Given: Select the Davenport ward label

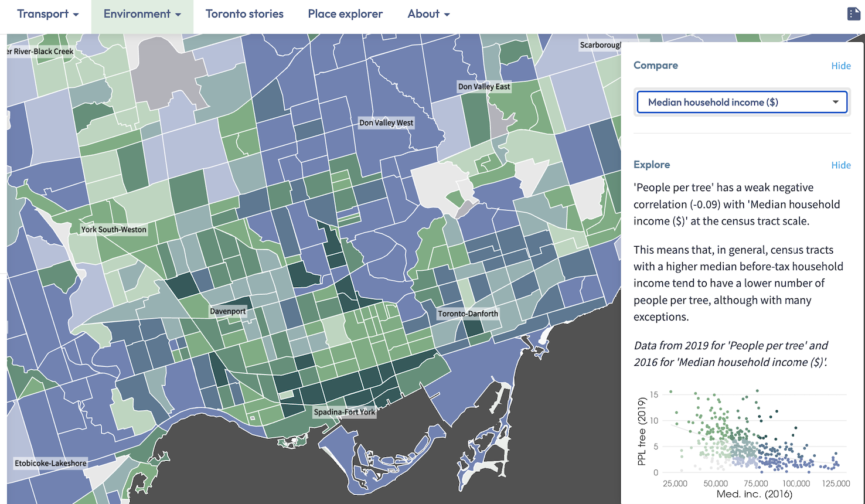Looking at the screenshot, I should pyautogui.click(x=228, y=311).
